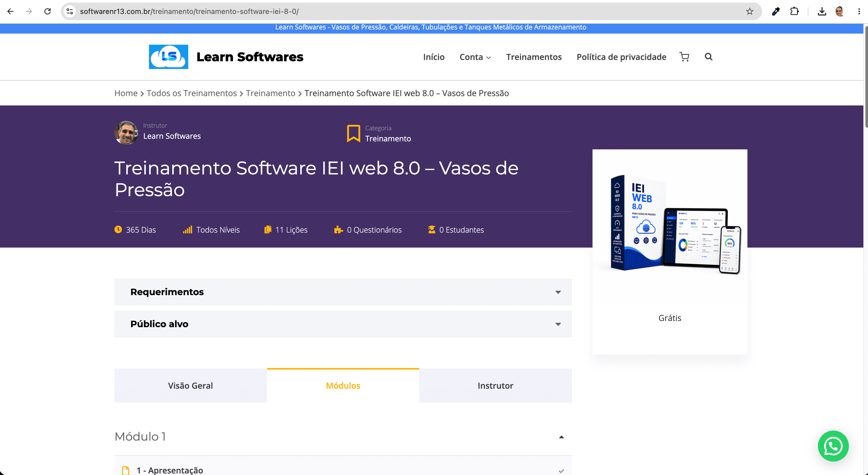The height and width of the screenshot is (475, 868).
Task: Click the Módulo 1 heading text
Action: coord(140,436)
